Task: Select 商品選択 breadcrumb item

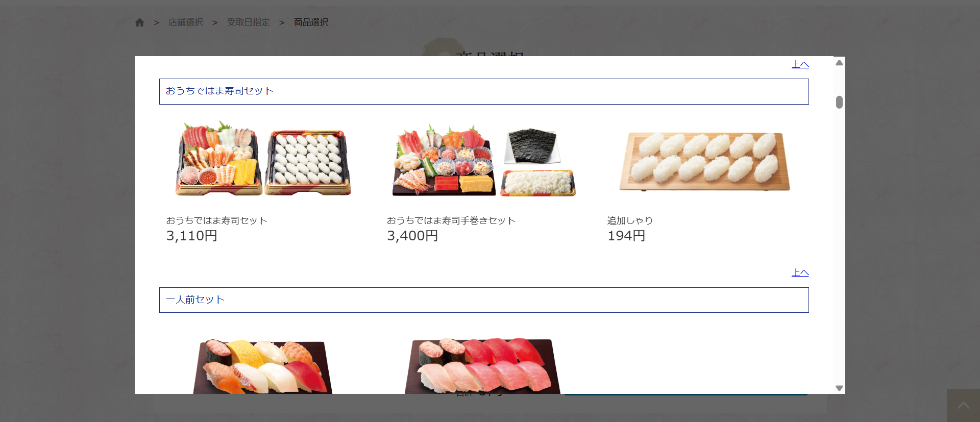Action: (x=311, y=22)
